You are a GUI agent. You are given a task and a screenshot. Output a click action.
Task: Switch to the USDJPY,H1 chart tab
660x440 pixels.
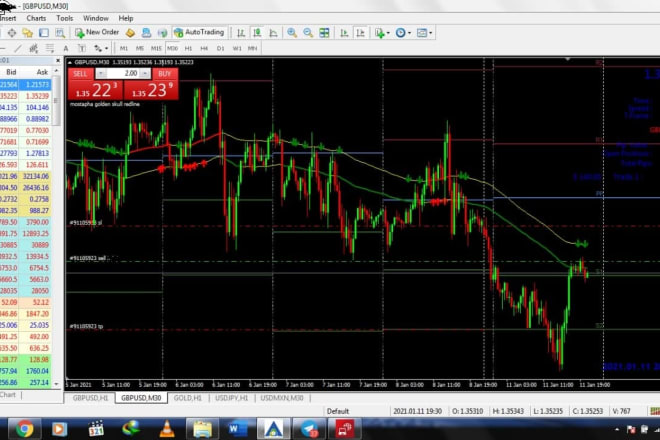[x=232, y=398]
